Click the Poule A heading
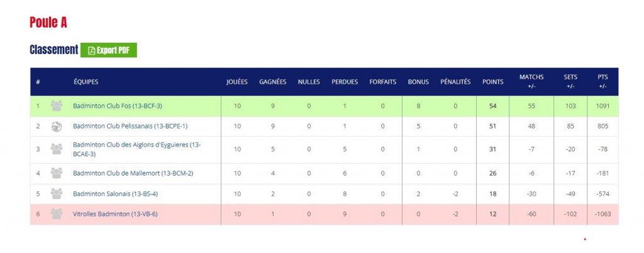This screenshot has width=644, height=253. [48, 22]
